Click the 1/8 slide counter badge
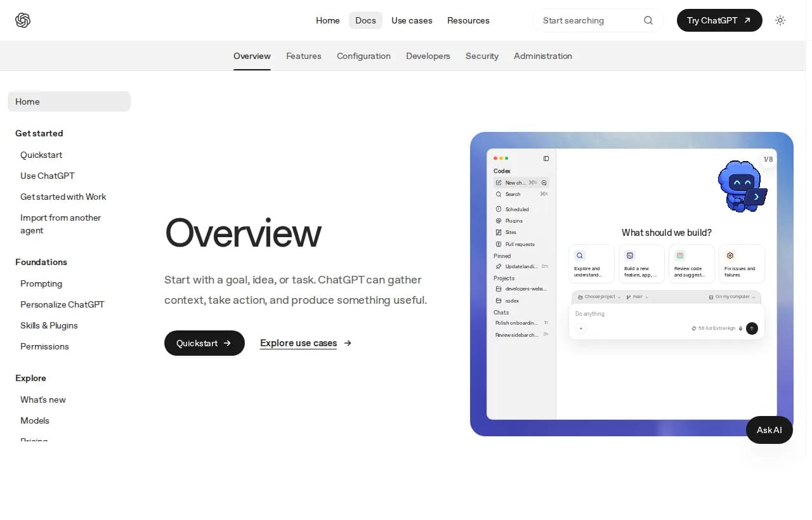 click(x=768, y=159)
